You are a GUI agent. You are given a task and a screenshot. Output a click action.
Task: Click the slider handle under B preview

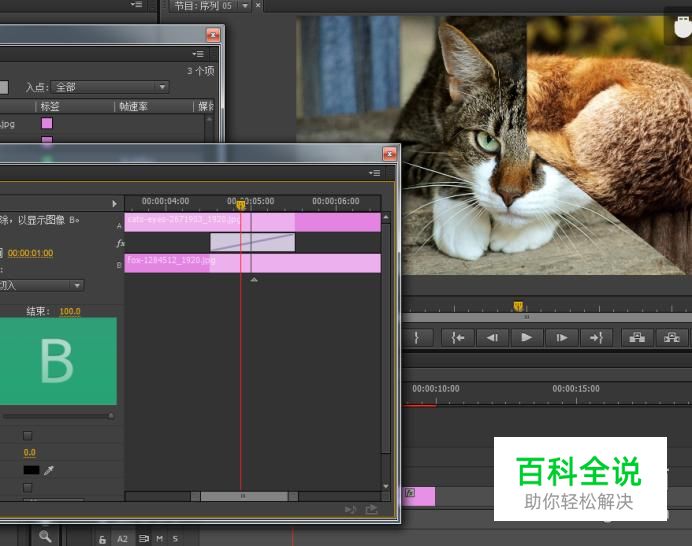(x=111, y=416)
